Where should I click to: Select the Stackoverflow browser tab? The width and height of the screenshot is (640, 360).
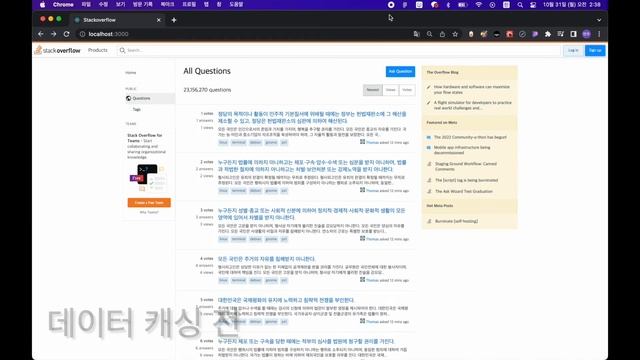click(116, 20)
